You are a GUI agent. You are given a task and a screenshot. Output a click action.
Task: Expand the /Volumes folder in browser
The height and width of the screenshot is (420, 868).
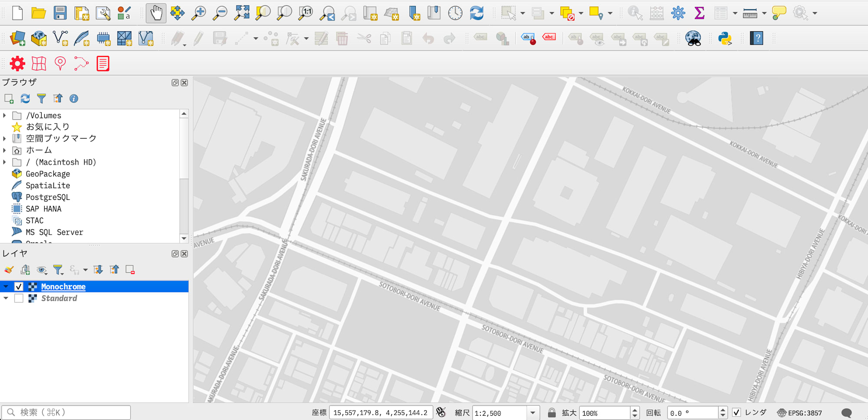point(5,116)
